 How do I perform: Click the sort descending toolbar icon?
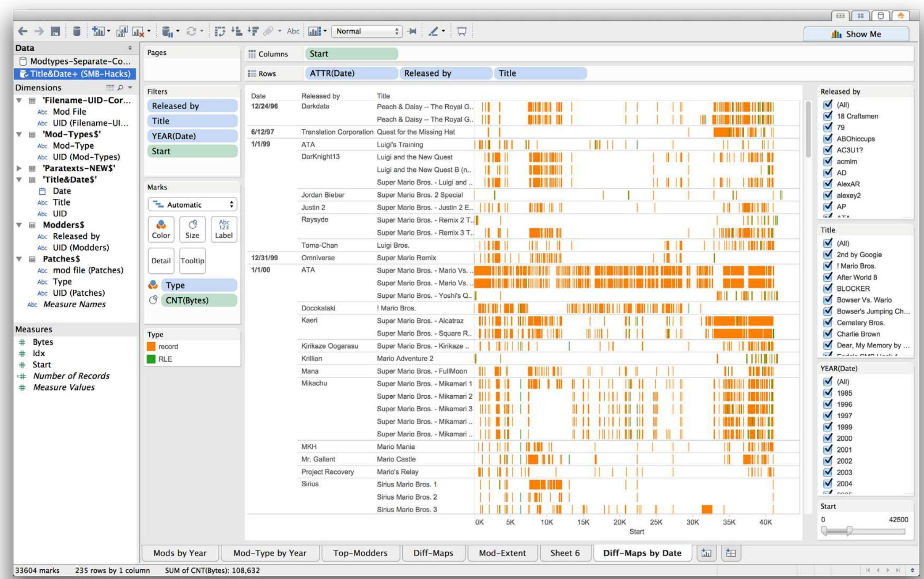[253, 31]
